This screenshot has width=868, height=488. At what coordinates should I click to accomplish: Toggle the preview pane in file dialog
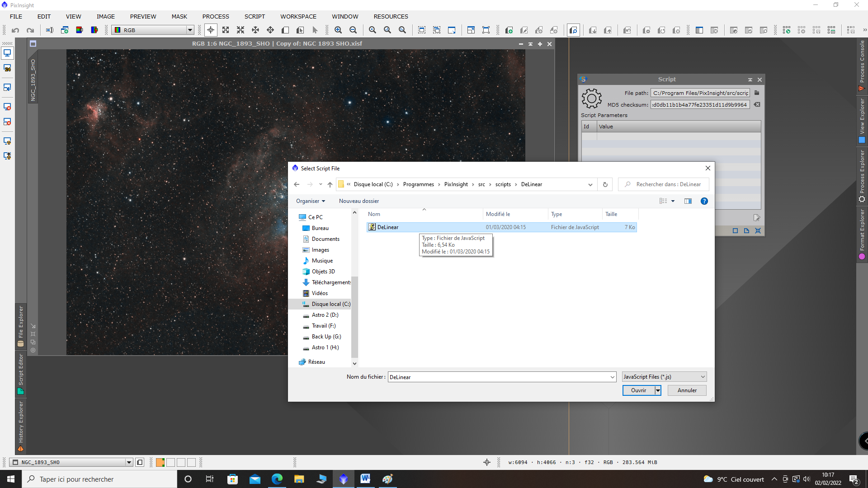point(688,201)
